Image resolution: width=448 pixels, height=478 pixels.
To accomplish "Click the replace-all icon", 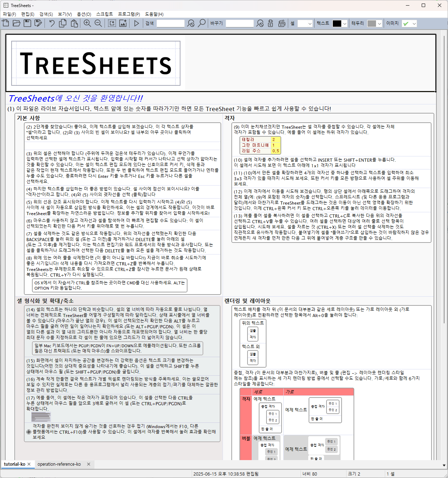I will pyautogui.click(x=282, y=23).
